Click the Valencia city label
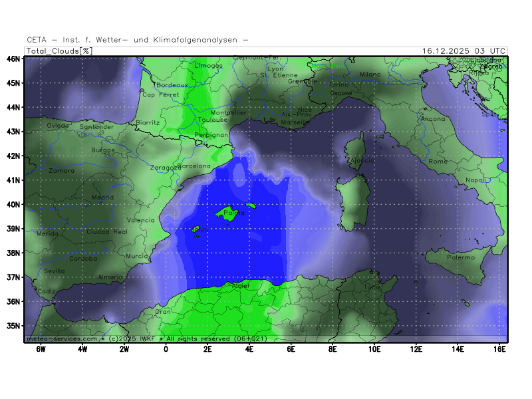Viewport: 532px width, 399px height. tap(140, 220)
